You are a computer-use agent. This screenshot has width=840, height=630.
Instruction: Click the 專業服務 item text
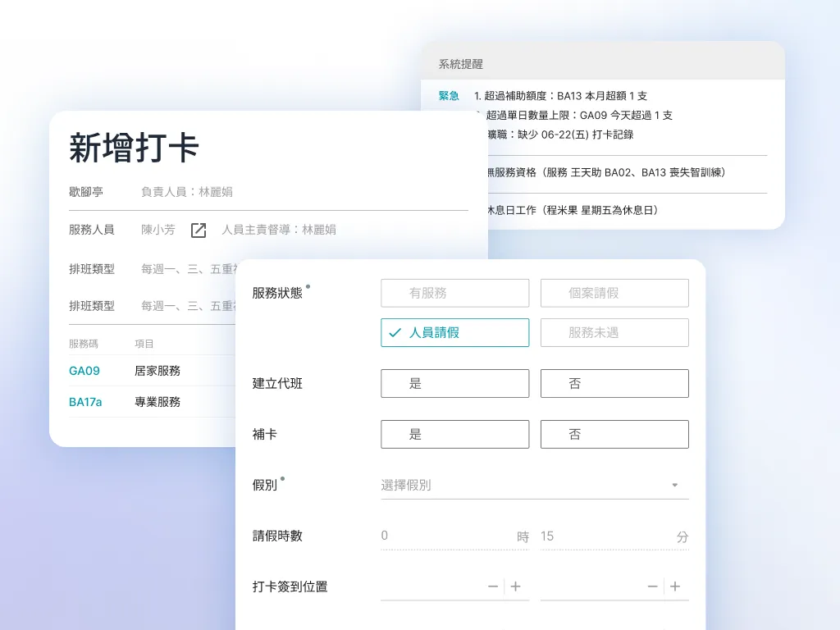(157, 402)
